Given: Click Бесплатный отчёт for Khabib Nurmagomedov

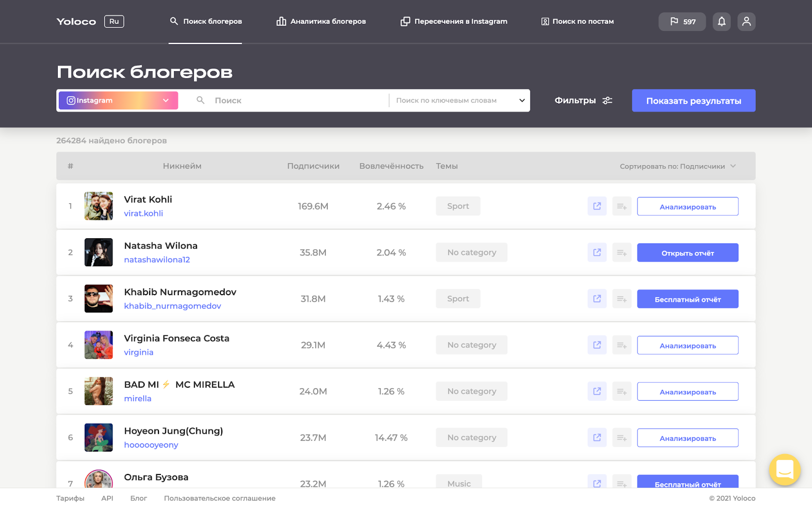Looking at the screenshot, I should click(x=688, y=299).
